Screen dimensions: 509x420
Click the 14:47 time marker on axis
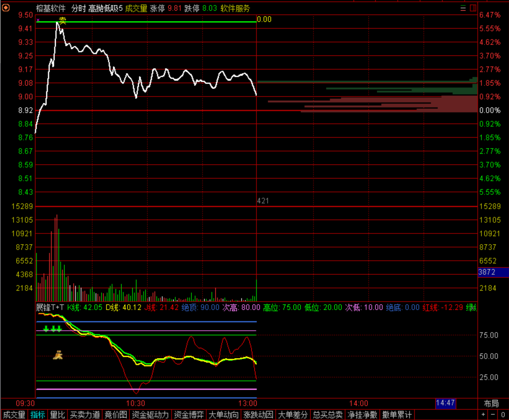coord(445,403)
